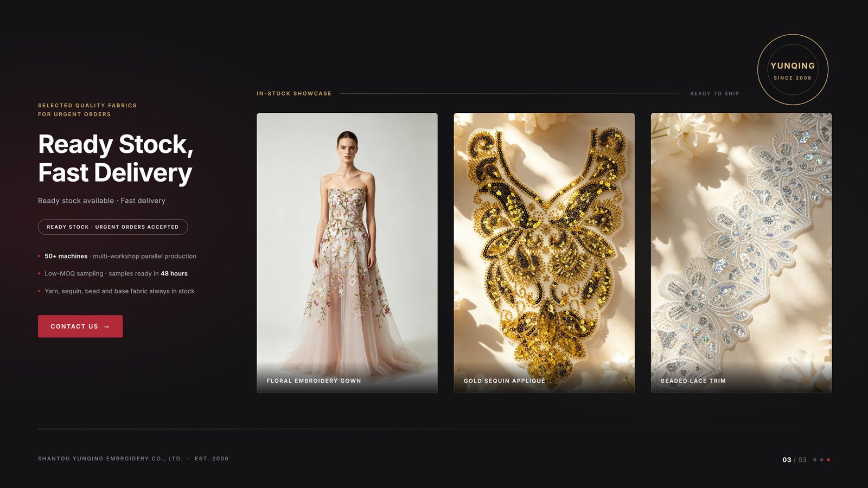Click the first grey pagination dot
Screen dimensions: 868x488
[815, 460]
